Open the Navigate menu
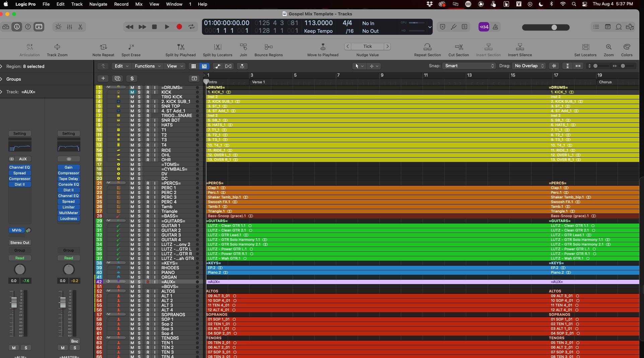Screen dimensions: 644x358 coord(98,4)
